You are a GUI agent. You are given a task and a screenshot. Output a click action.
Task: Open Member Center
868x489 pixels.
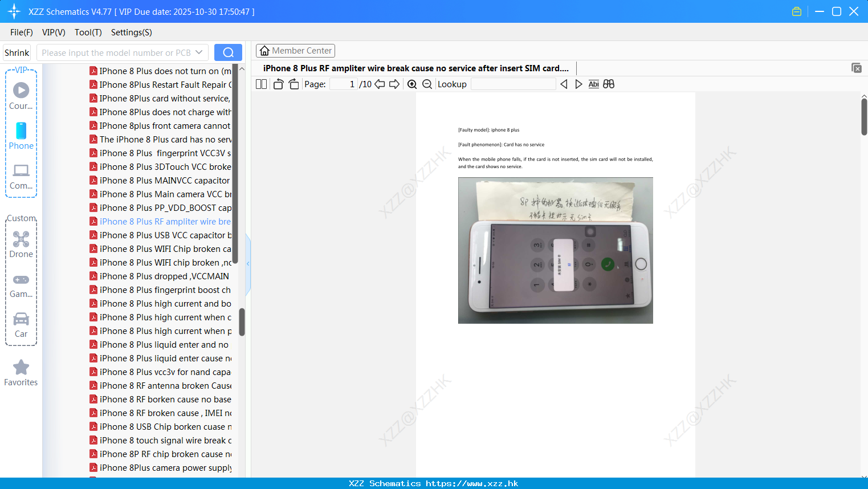tap(295, 51)
